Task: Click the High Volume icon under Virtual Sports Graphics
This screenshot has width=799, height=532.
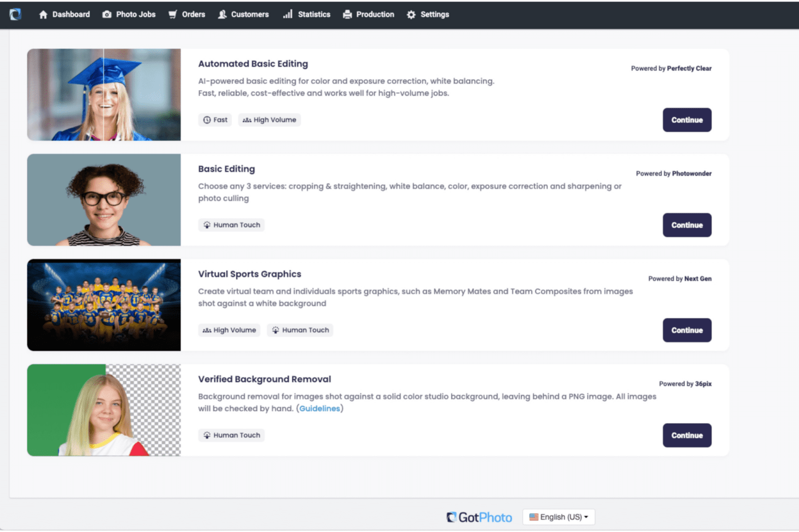Action: tap(207, 330)
